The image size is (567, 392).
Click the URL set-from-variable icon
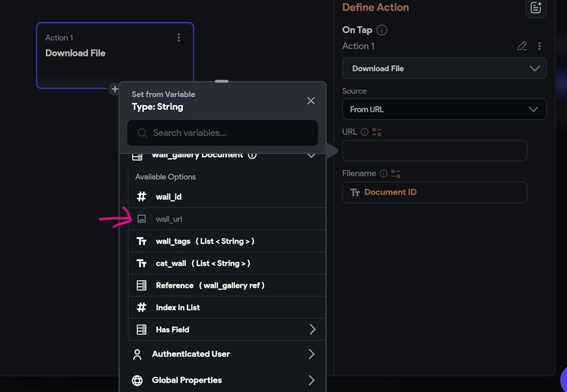click(x=376, y=132)
